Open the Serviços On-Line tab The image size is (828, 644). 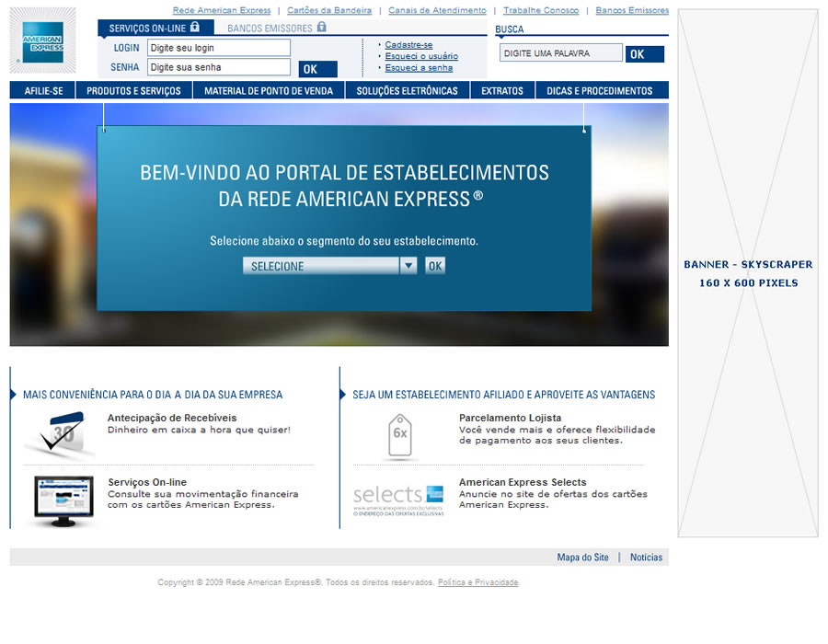tap(155, 28)
